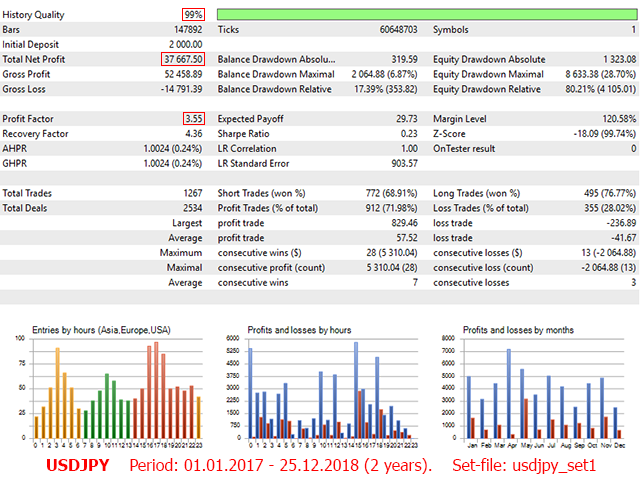Click the boxed Profit Factor value 3.55
This screenshot has height=480, width=640.
[x=193, y=119]
